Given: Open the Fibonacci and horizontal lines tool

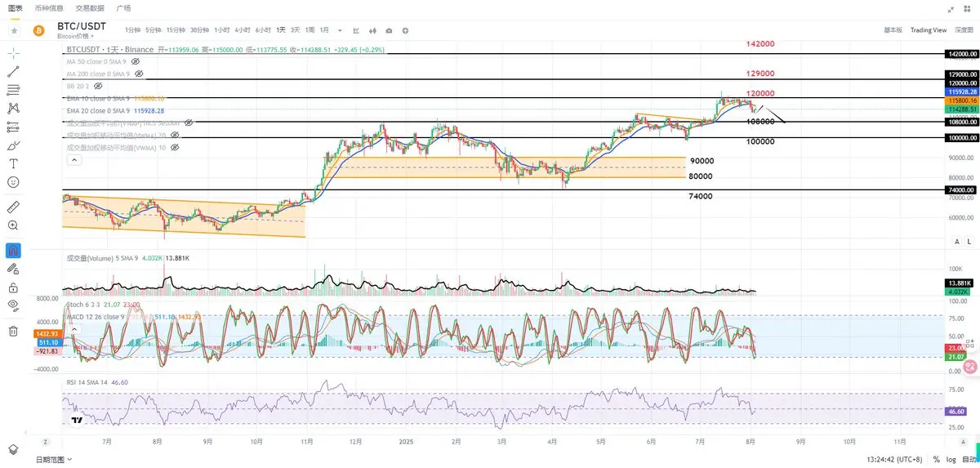Looking at the screenshot, I should [13, 90].
